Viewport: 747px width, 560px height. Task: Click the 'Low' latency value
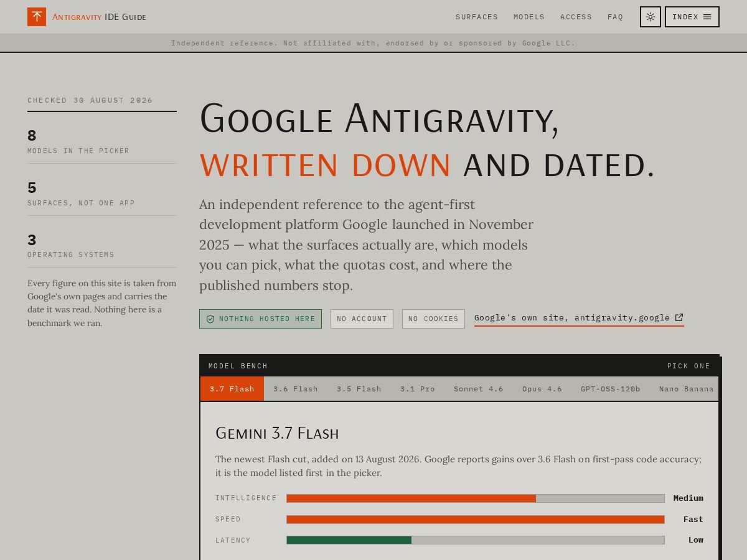(x=696, y=540)
